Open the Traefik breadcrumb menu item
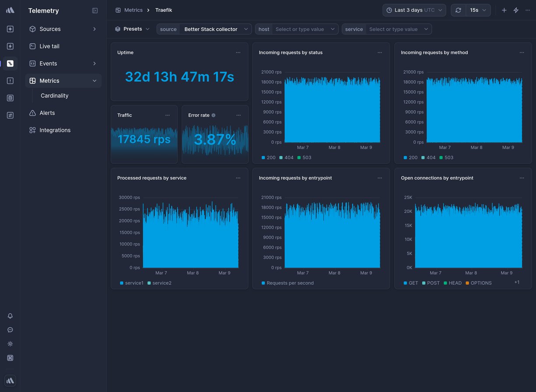 (163, 10)
